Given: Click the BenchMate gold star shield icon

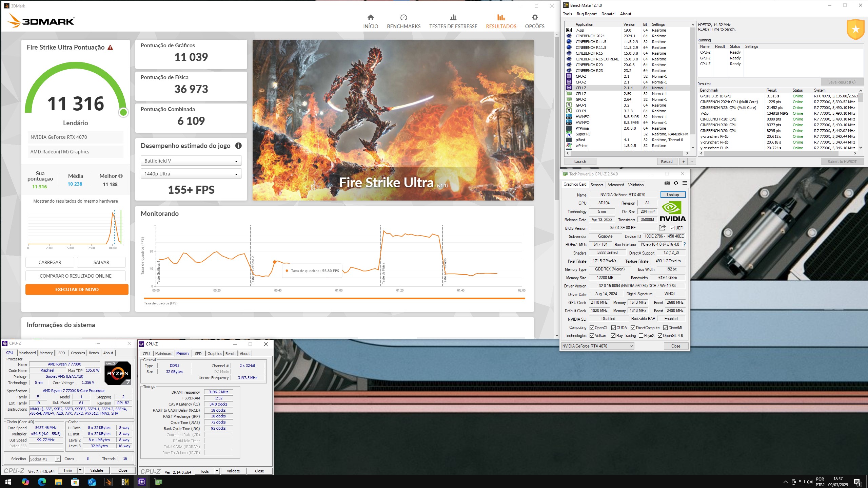Looking at the screenshot, I should pos(855,30).
